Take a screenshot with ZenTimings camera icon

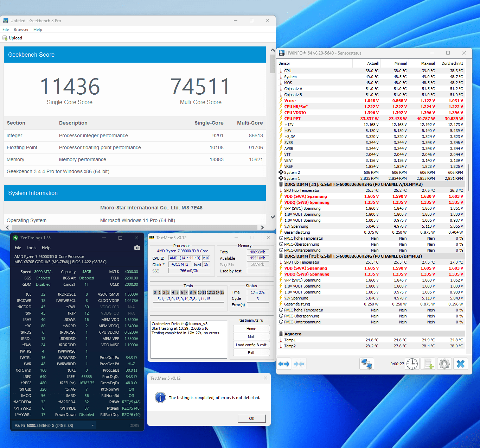click(x=137, y=247)
